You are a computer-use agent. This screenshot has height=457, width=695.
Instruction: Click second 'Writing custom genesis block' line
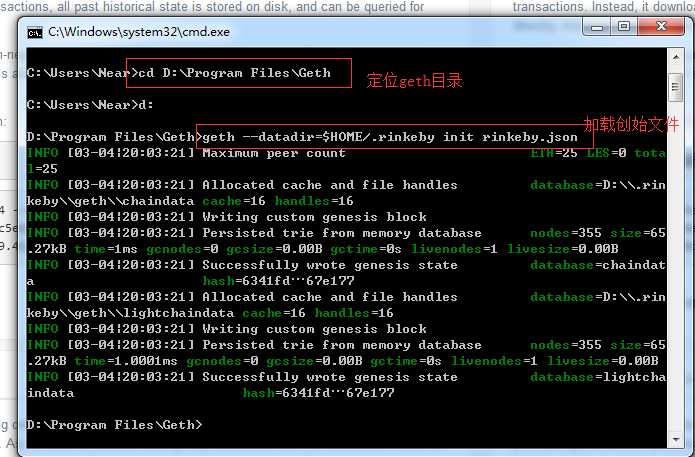click(x=314, y=329)
